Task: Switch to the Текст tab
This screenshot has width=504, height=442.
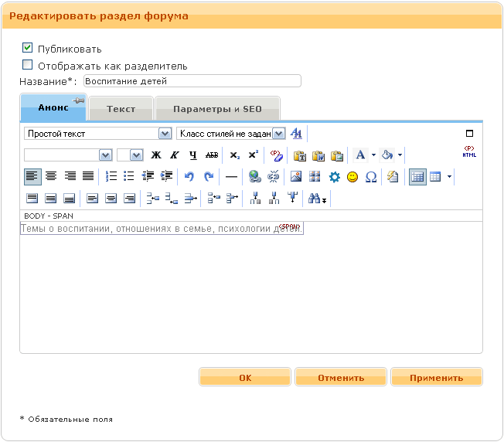Action: [x=121, y=109]
